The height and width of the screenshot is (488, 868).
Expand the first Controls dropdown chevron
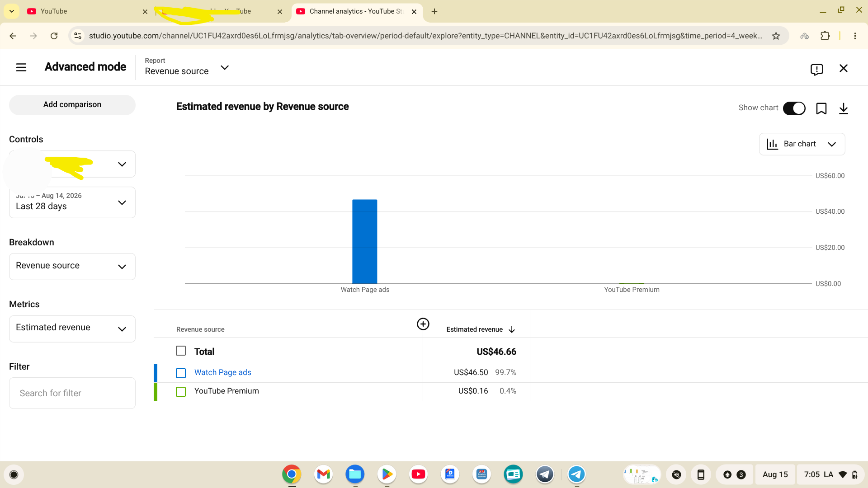[x=122, y=164]
